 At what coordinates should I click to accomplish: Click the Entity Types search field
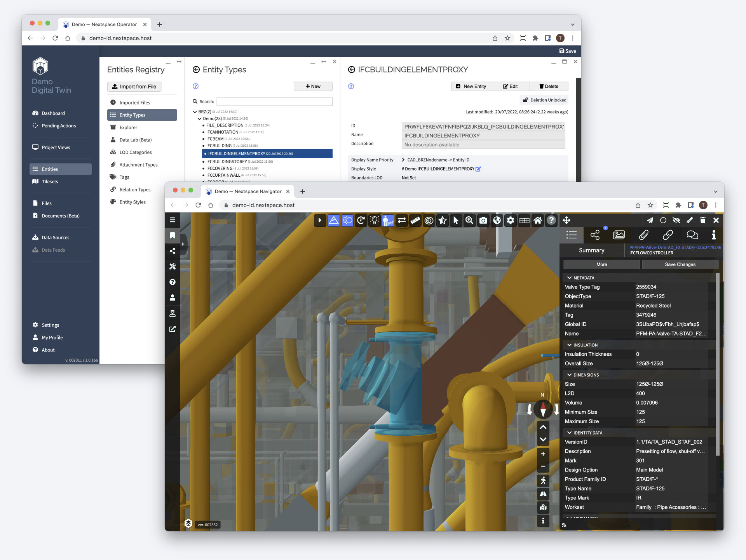(x=274, y=102)
